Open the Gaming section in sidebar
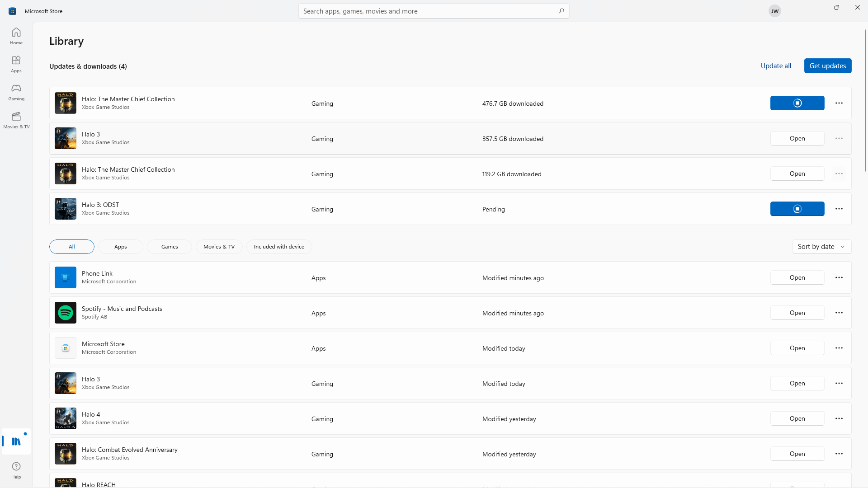This screenshot has width=868, height=488. pyautogui.click(x=16, y=92)
